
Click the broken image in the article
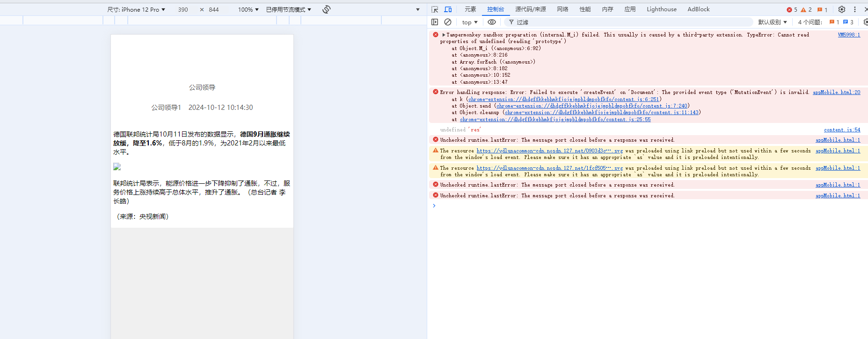click(117, 166)
